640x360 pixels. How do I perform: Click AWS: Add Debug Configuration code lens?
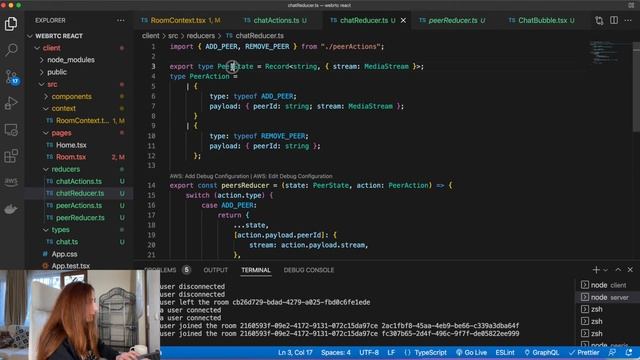pos(209,176)
